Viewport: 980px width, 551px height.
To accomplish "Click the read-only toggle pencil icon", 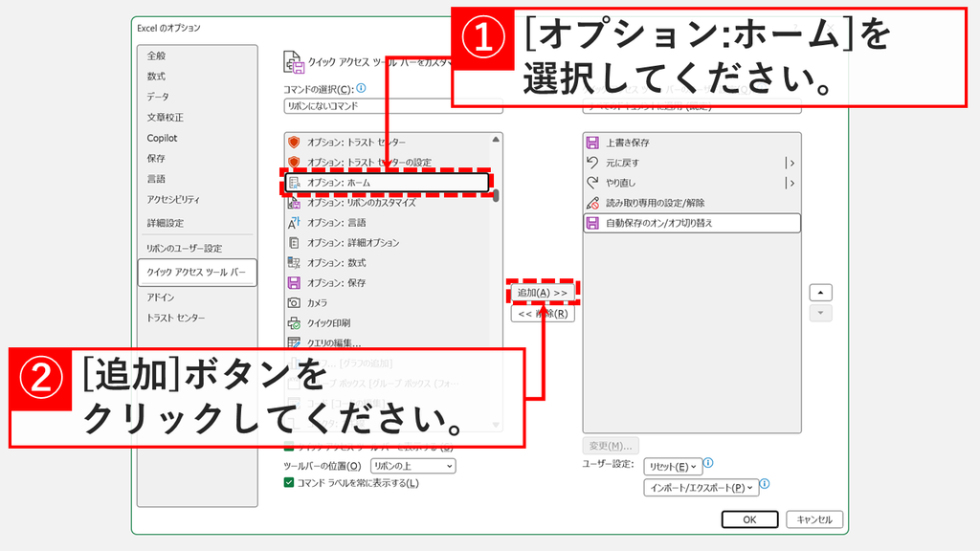I will pyautogui.click(x=592, y=203).
